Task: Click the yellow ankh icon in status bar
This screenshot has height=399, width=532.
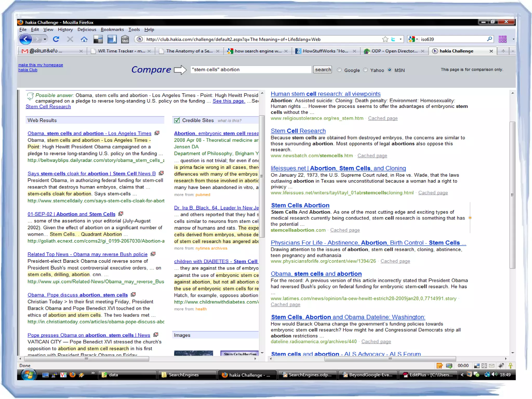Action: tap(510, 366)
